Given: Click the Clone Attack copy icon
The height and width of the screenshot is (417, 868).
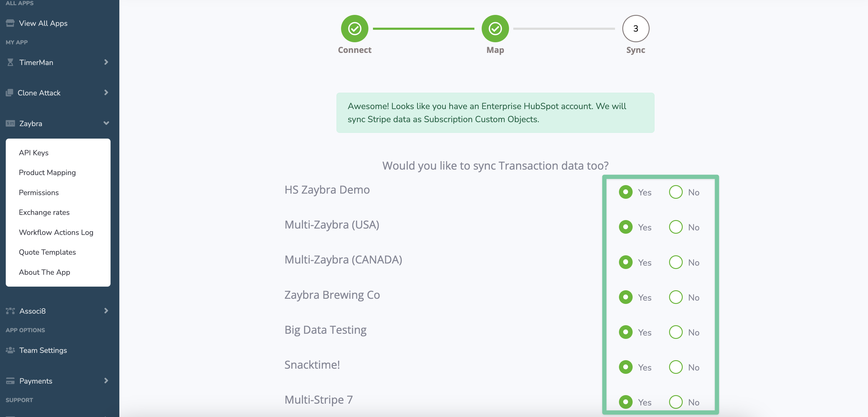Looking at the screenshot, I should click(9, 93).
